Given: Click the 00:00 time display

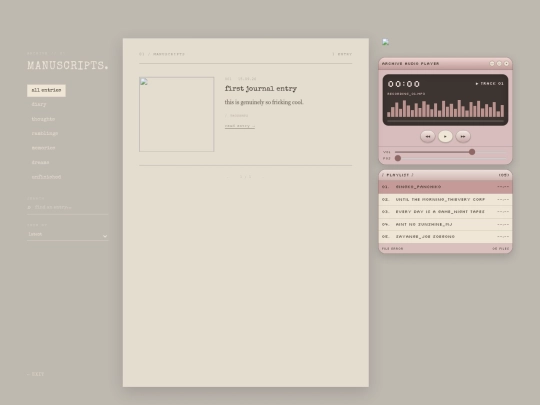Looking at the screenshot, I should click(x=404, y=84).
